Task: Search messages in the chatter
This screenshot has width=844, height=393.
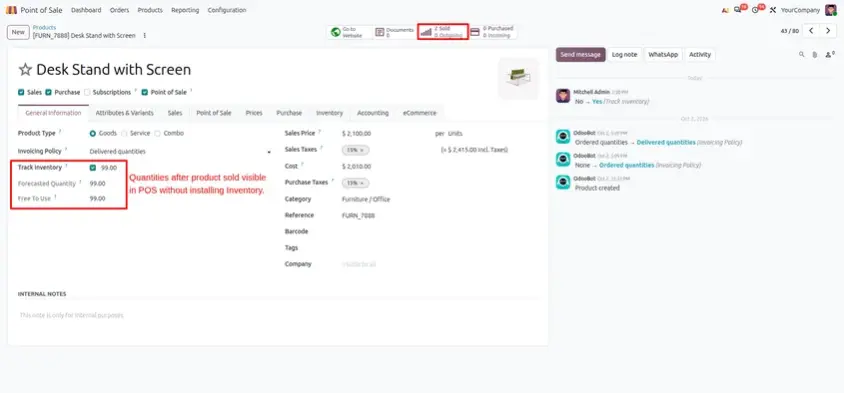Action: coord(801,54)
